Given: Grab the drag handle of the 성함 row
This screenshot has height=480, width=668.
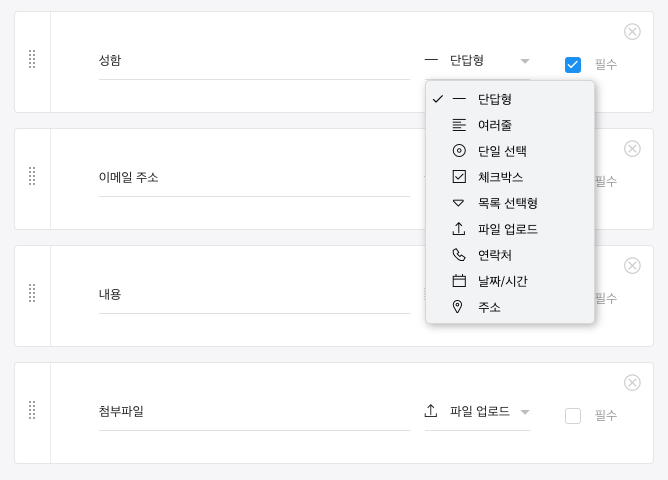Looking at the screenshot, I should coord(32,60).
